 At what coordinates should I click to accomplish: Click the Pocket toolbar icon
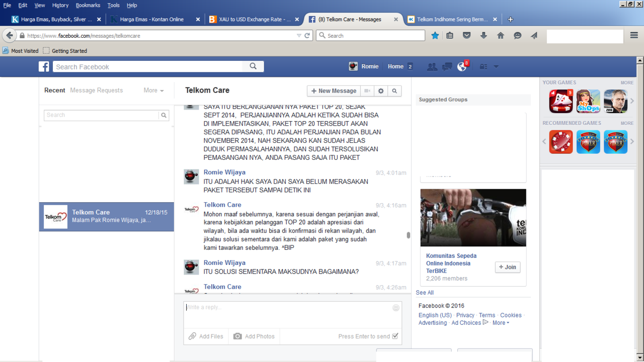tap(466, 36)
